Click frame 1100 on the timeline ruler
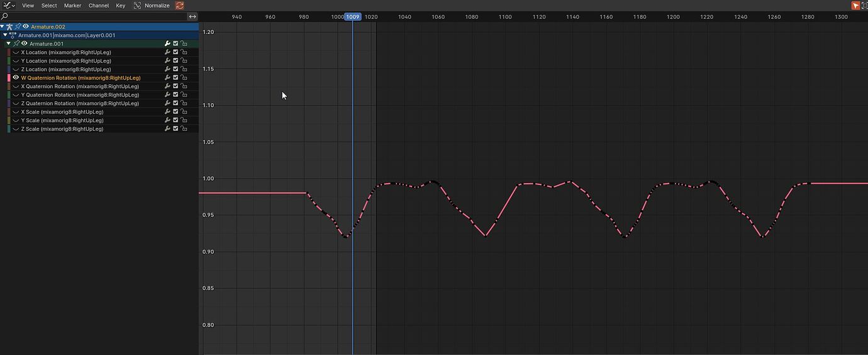Viewport: 868px width, 355px height. [x=505, y=17]
